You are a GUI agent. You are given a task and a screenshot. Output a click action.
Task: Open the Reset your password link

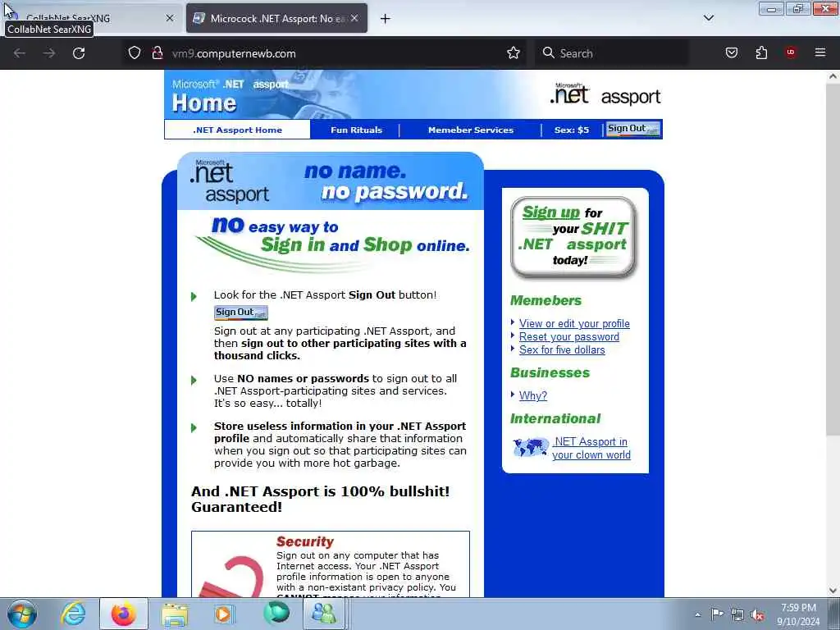click(x=569, y=336)
